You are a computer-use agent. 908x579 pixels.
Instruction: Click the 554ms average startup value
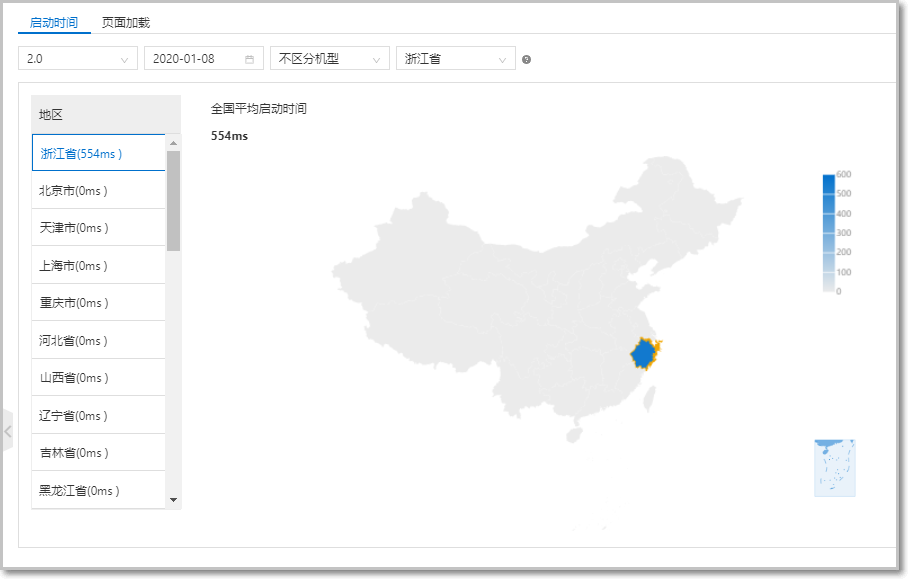point(229,135)
